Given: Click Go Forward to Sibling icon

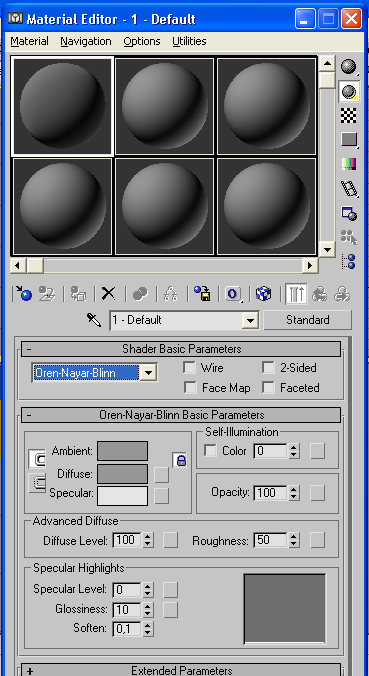Looking at the screenshot, I should tap(342, 294).
